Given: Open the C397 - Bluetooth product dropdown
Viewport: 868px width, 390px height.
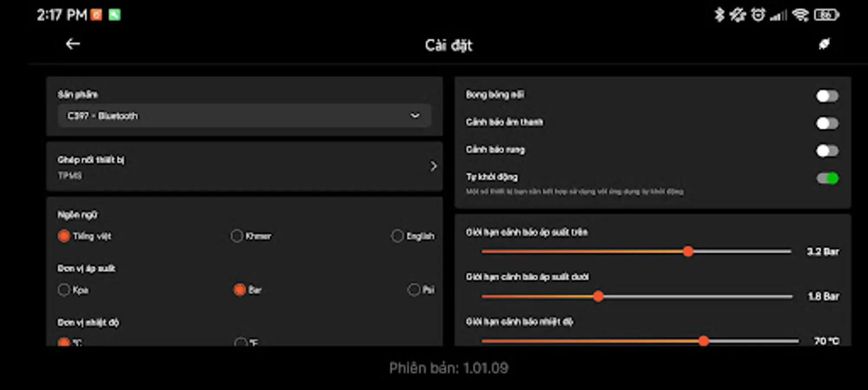Looking at the screenshot, I should [x=244, y=116].
